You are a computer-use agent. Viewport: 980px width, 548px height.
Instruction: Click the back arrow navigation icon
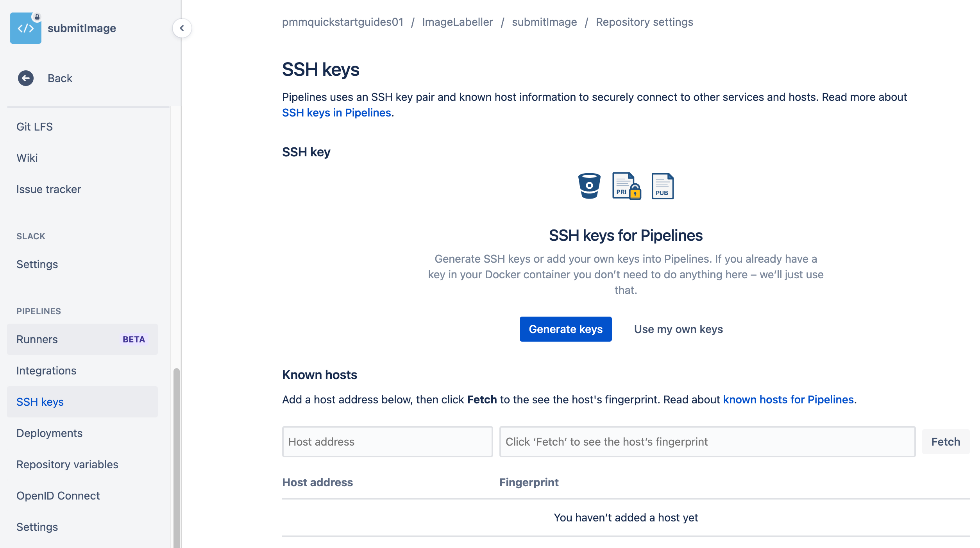[25, 77]
